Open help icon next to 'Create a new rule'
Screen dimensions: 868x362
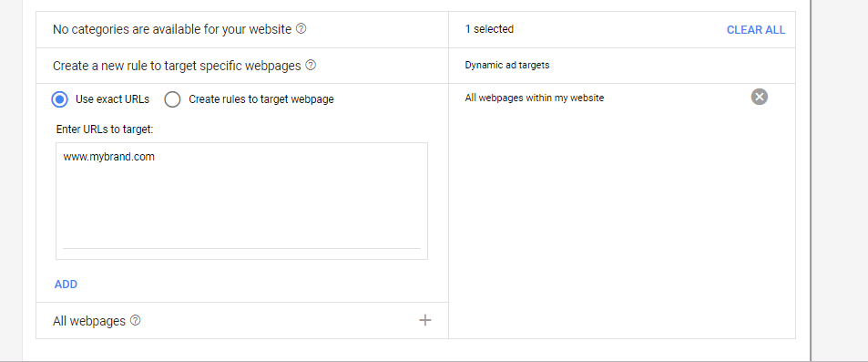coord(311,66)
